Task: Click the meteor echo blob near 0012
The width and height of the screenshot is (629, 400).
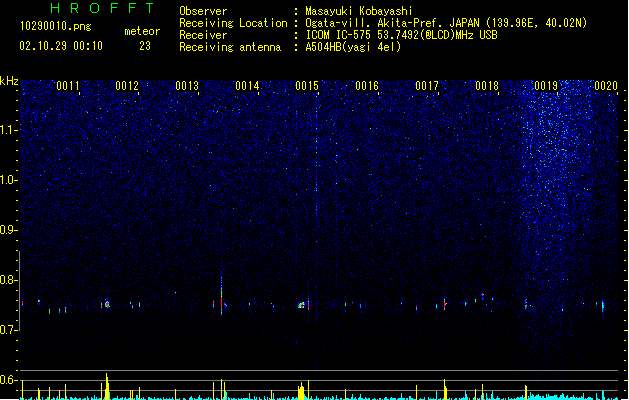Action: [107, 304]
